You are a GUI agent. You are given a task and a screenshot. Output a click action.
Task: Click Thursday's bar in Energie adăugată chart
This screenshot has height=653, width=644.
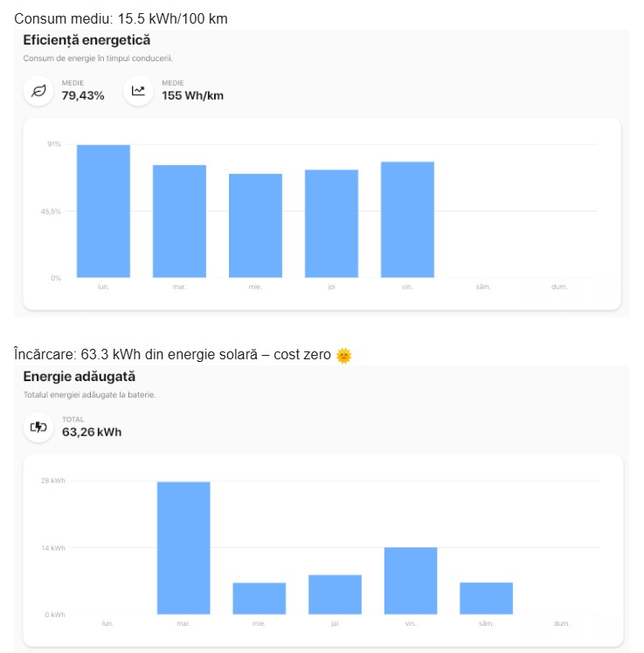[335, 594]
